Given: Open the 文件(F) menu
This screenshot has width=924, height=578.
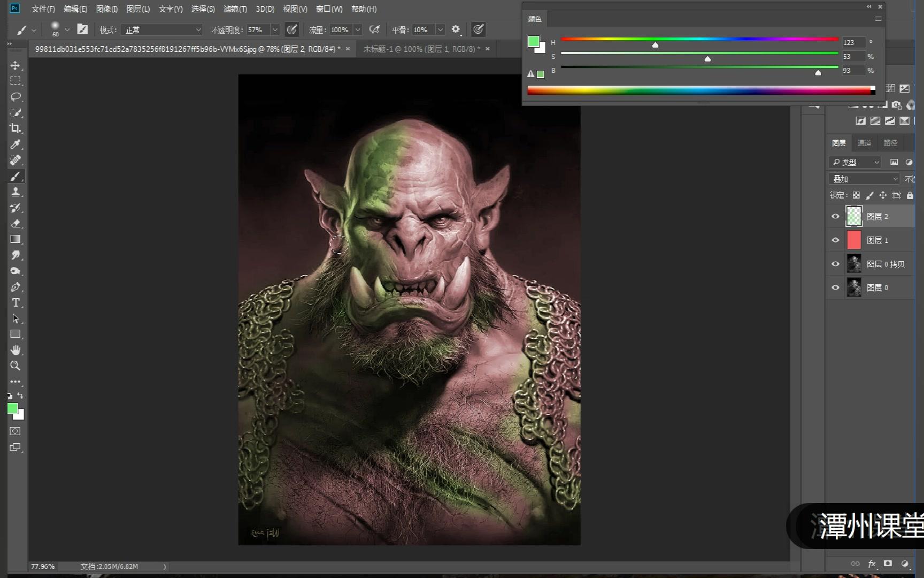Looking at the screenshot, I should pos(43,9).
